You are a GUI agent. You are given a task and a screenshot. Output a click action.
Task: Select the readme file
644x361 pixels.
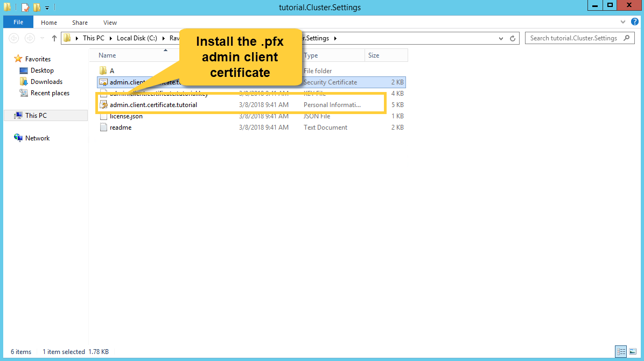[120, 128]
